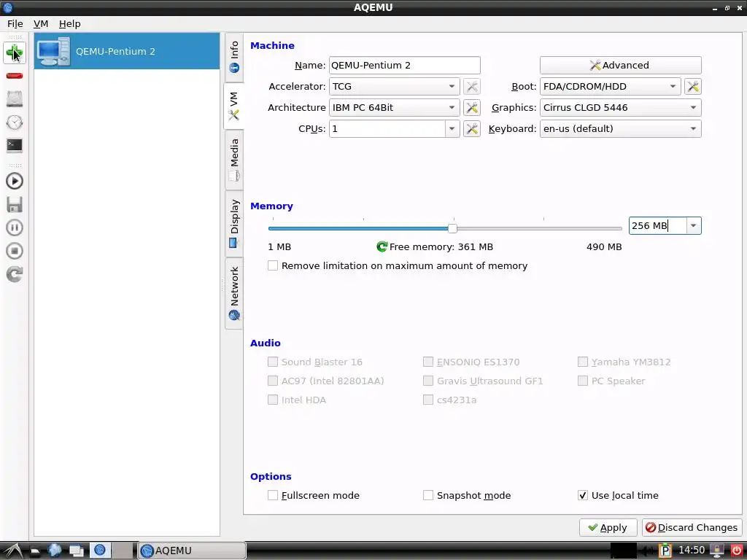
Task: Stop the VM with the stop icon
Action: [x=15, y=251]
